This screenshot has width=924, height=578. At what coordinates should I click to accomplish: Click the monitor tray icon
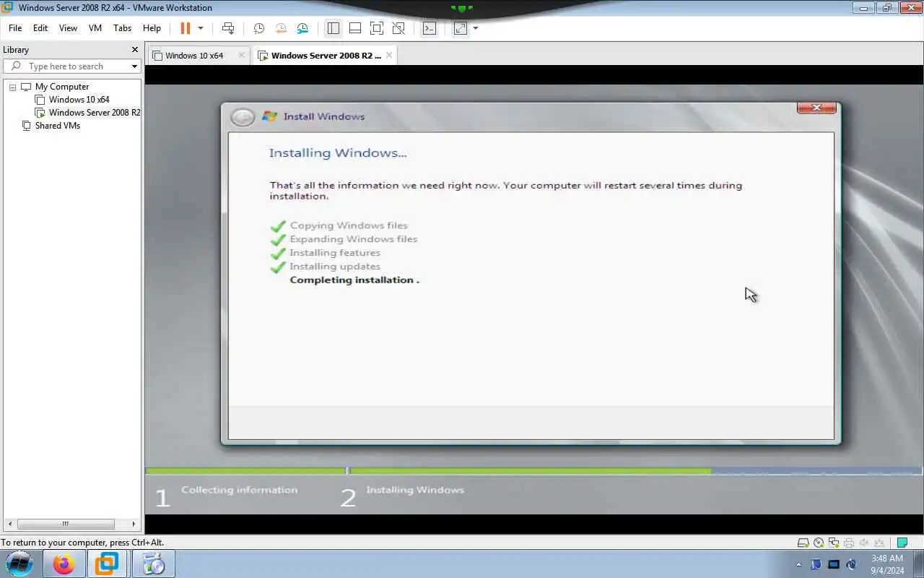(x=834, y=564)
